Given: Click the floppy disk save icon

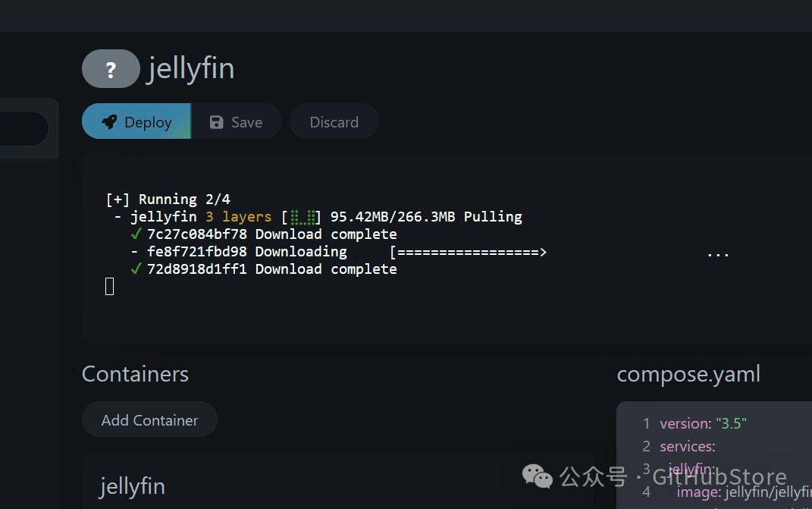Looking at the screenshot, I should tap(217, 122).
